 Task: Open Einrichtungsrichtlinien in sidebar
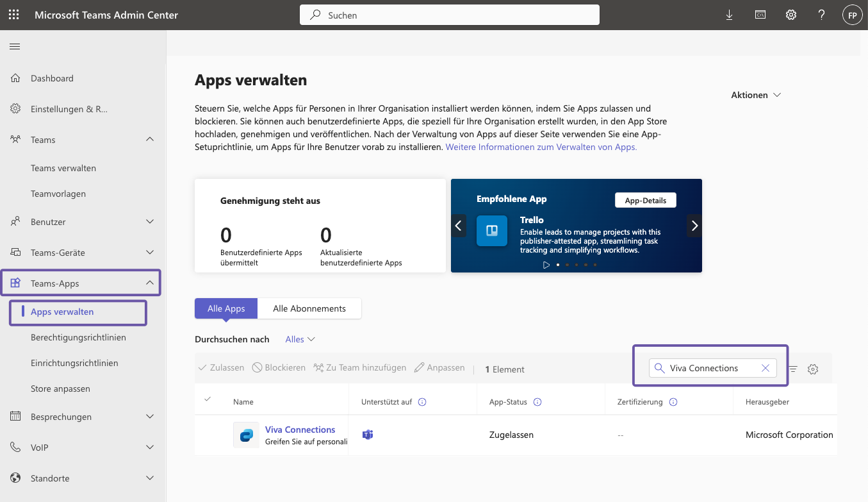coord(74,363)
